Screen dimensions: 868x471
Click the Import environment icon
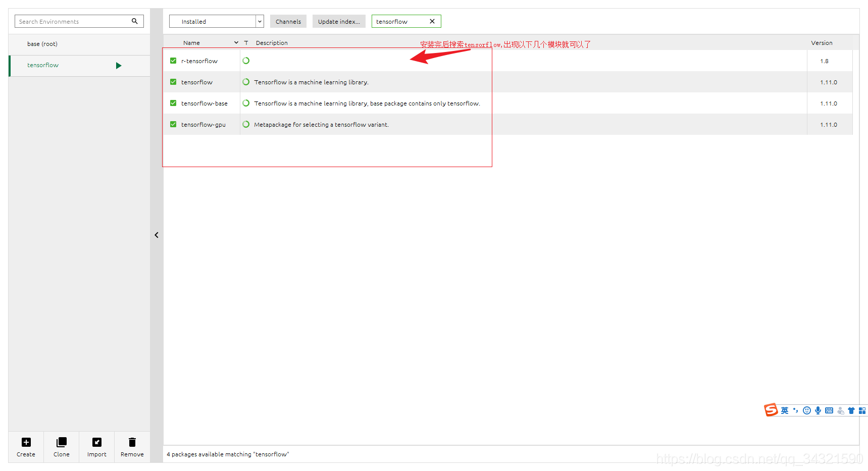coord(97,442)
